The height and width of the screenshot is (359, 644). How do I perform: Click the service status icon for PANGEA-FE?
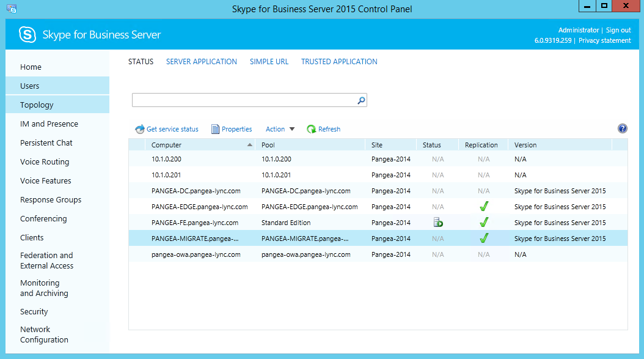tap(438, 223)
